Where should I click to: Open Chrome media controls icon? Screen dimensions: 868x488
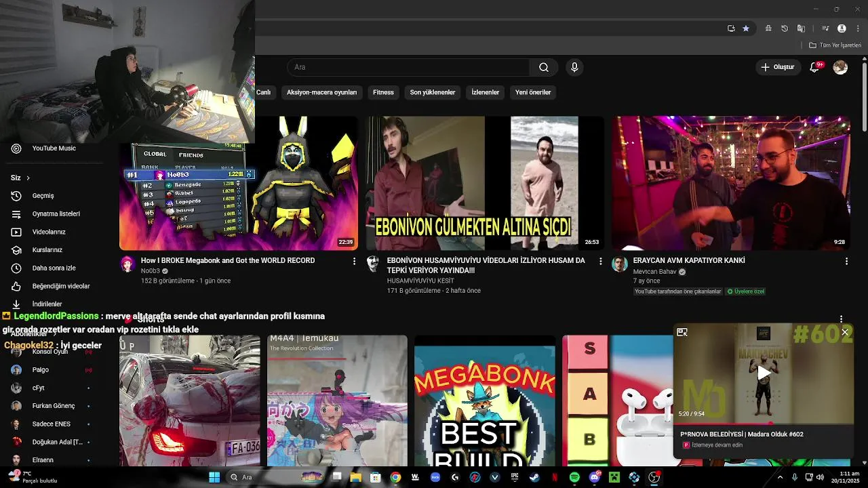(825, 28)
